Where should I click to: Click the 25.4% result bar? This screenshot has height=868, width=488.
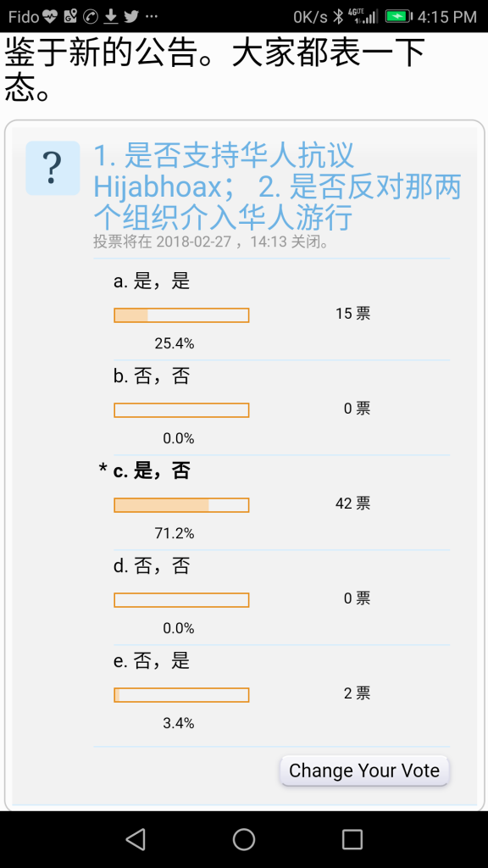181,315
